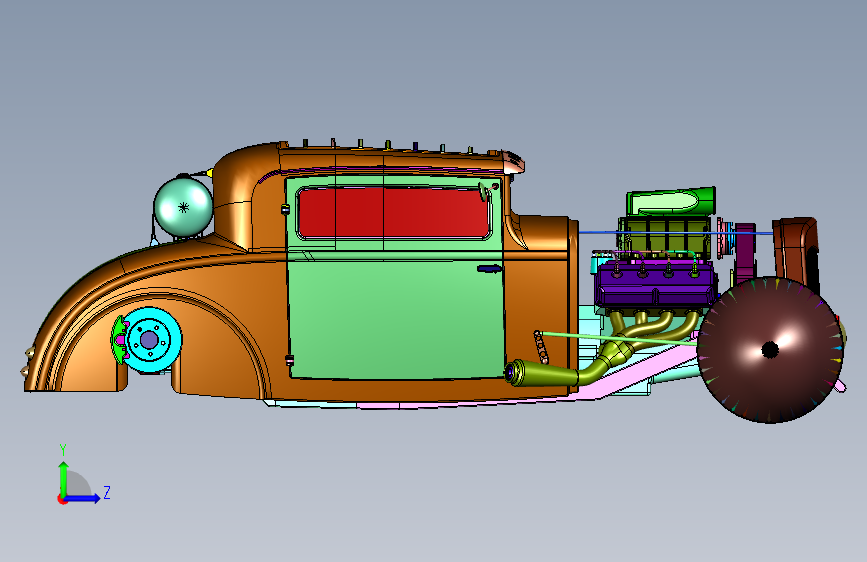
Task: Select the side mirror on the door
Action: 485,191
